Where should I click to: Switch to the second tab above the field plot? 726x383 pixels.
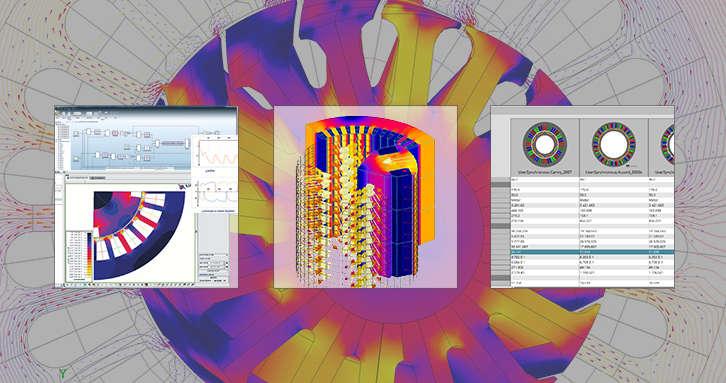(98, 177)
